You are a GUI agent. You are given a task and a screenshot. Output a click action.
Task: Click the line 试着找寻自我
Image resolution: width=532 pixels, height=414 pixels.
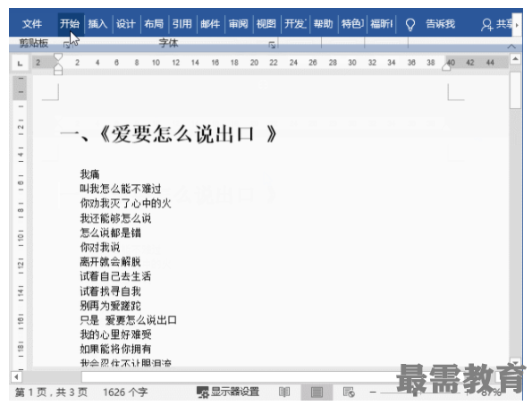click(110, 291)
